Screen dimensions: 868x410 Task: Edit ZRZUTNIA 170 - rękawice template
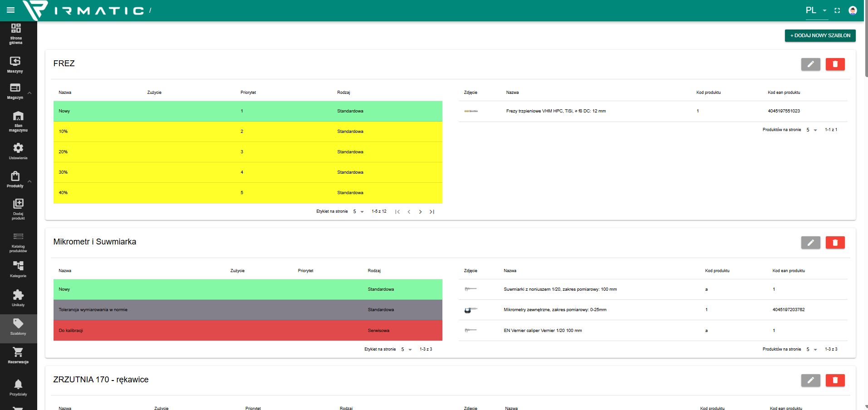pos(810,381)
